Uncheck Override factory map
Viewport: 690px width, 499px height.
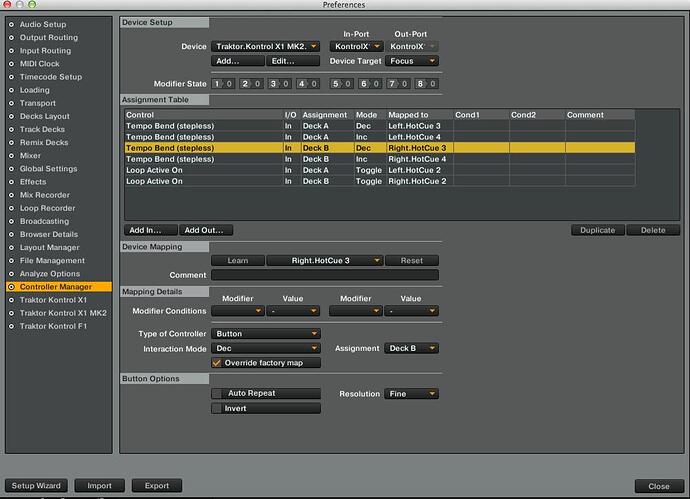click(x=217, y=363)
